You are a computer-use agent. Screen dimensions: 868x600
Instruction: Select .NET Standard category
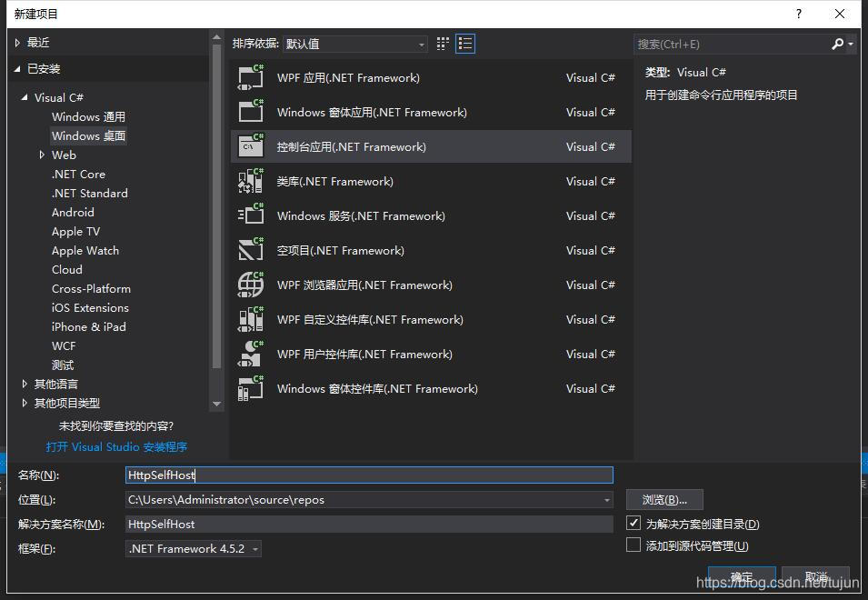click(90, 193)
